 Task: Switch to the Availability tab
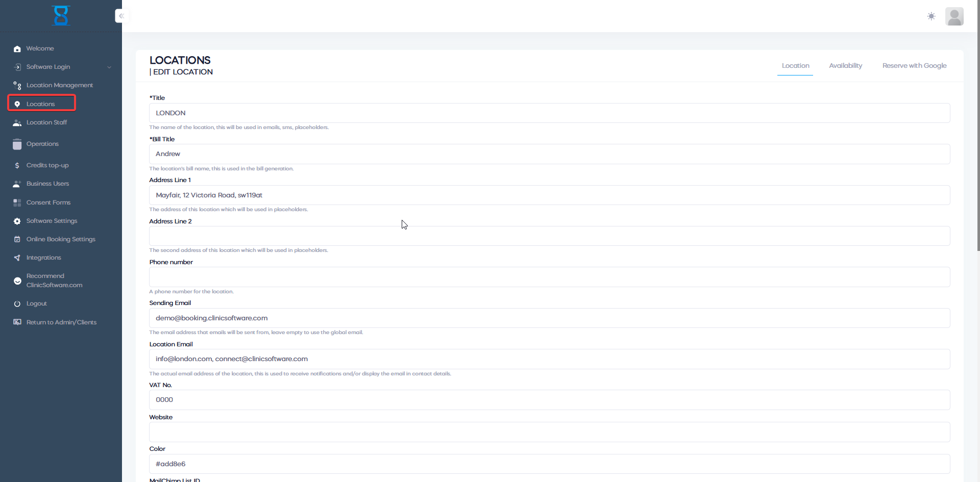pyautogui.click(x=845, y=66)
